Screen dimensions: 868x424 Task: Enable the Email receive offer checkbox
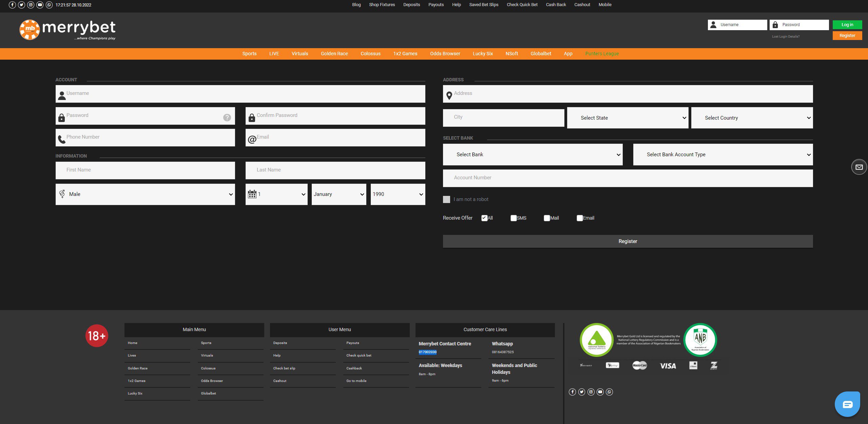(x=579, y=218)
